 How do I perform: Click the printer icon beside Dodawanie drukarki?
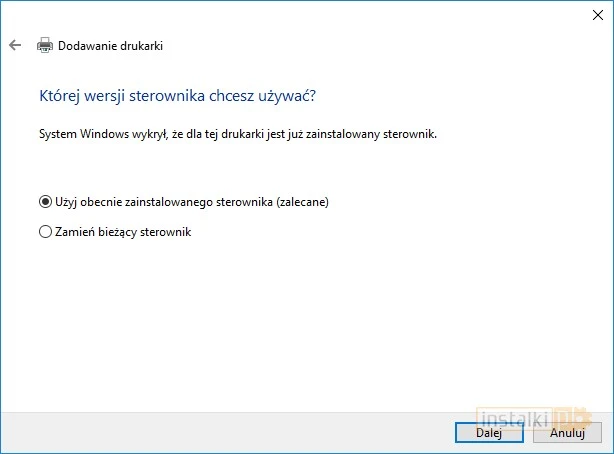point(45,45)
